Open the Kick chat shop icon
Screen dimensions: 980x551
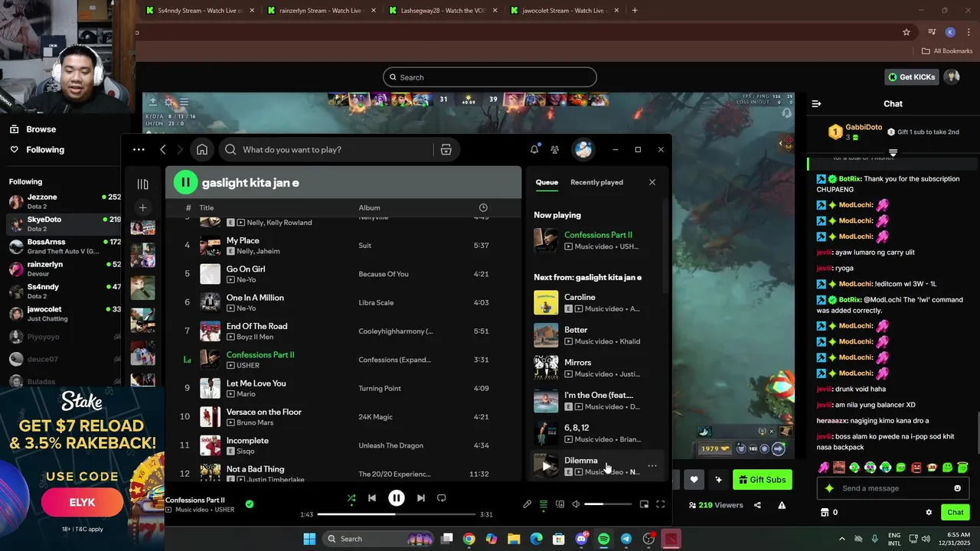[825, 513]
